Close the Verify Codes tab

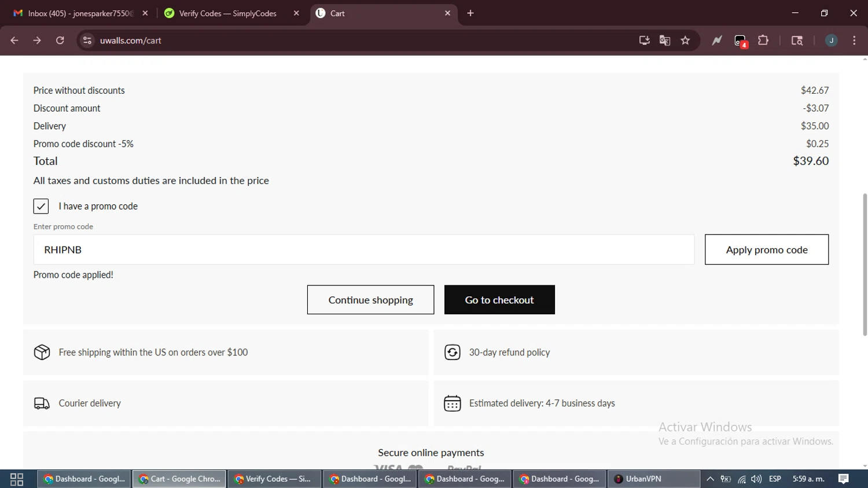(296, 13)
